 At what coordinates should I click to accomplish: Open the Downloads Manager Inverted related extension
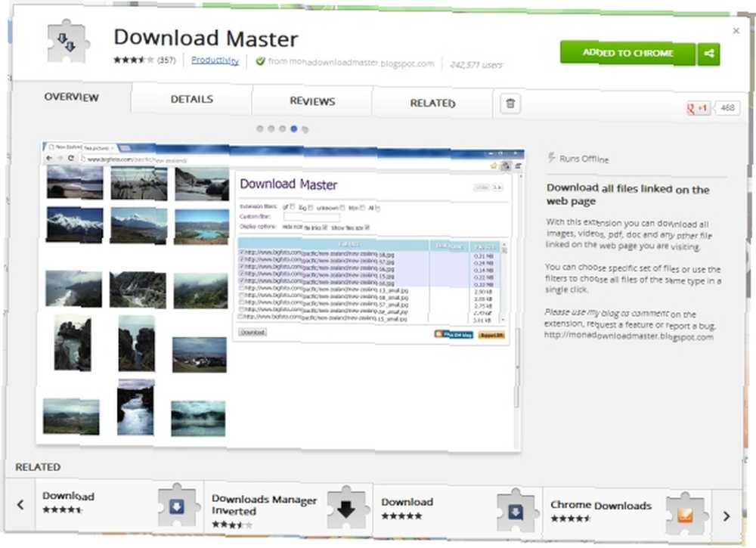(288, 509)
